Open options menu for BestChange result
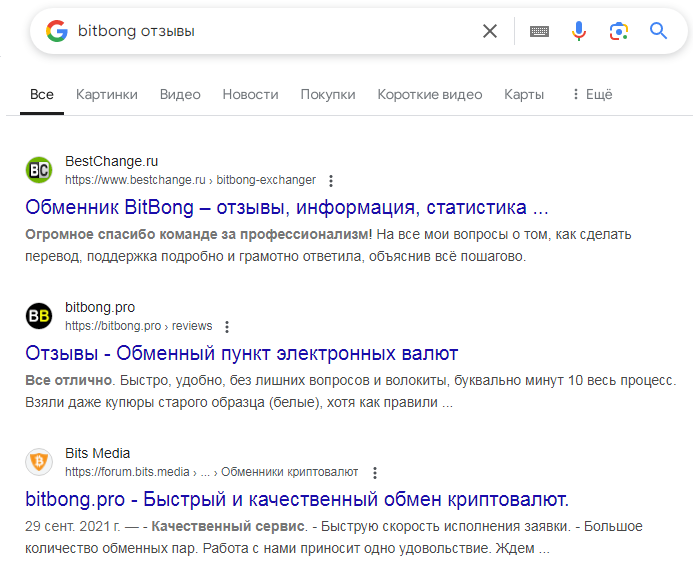 coord(331,181)
